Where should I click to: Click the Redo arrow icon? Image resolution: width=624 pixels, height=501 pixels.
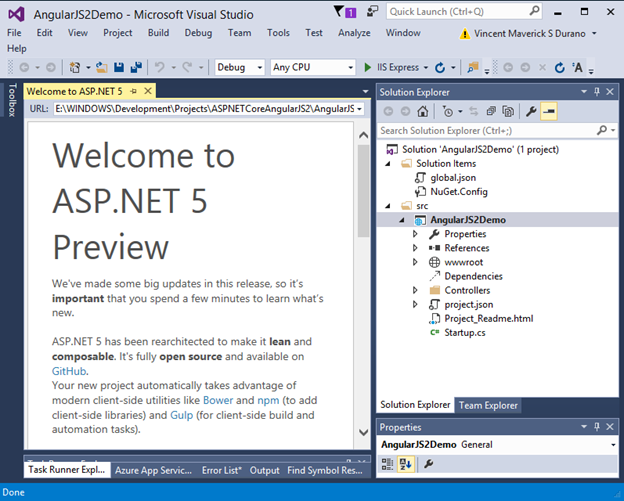click(x=187, y=67)
